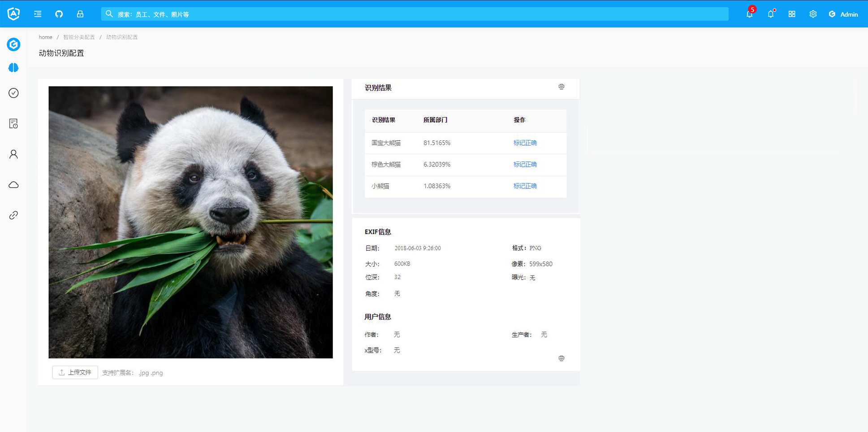Click the bell icon with red dot
The width and height of the screenshot is (868, 432).
pos(770,14)
